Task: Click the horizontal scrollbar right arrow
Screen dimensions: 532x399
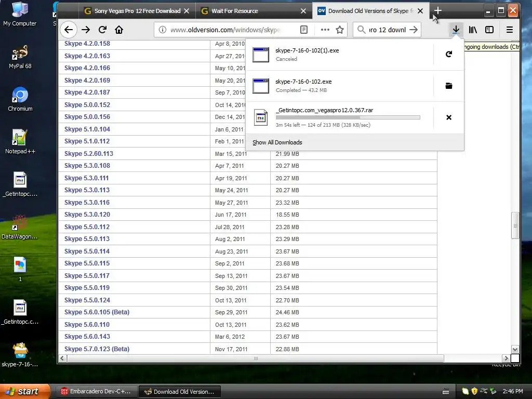Action: 506,358
